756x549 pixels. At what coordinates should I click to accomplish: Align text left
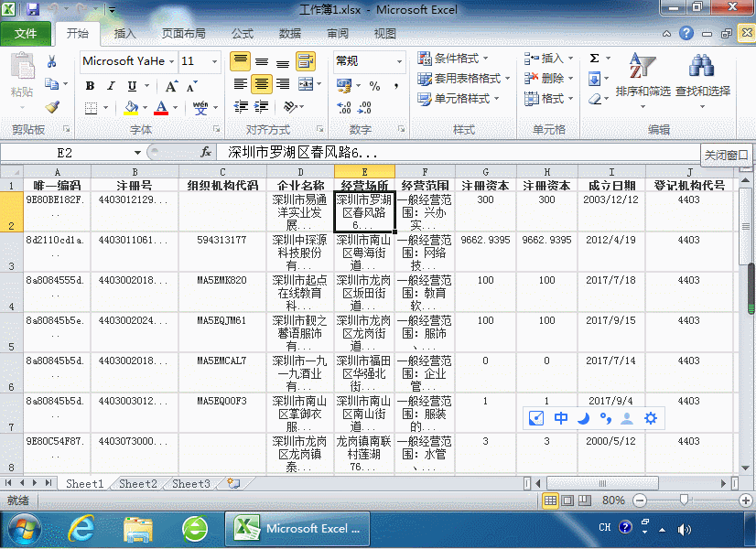coord(240,84)
